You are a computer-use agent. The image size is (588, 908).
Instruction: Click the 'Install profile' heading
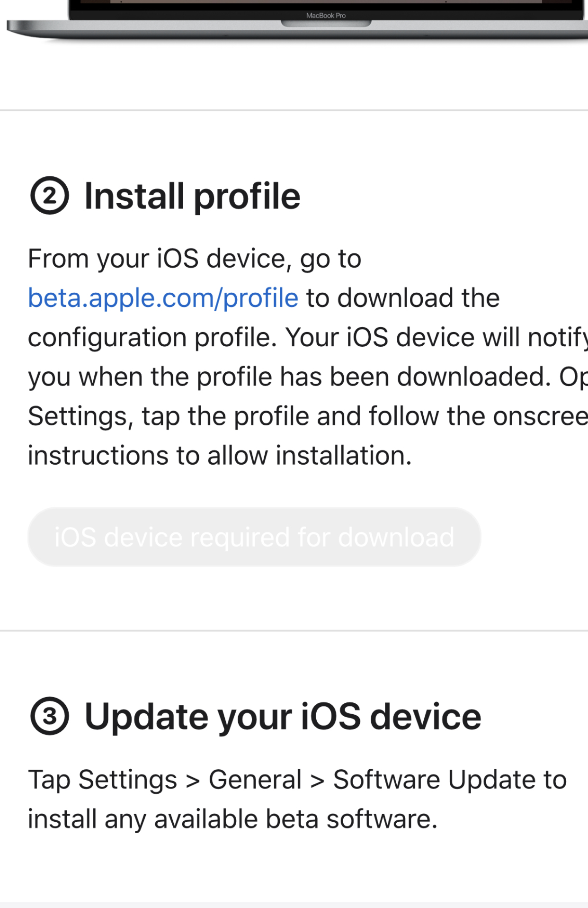click(x=192, y=196)
